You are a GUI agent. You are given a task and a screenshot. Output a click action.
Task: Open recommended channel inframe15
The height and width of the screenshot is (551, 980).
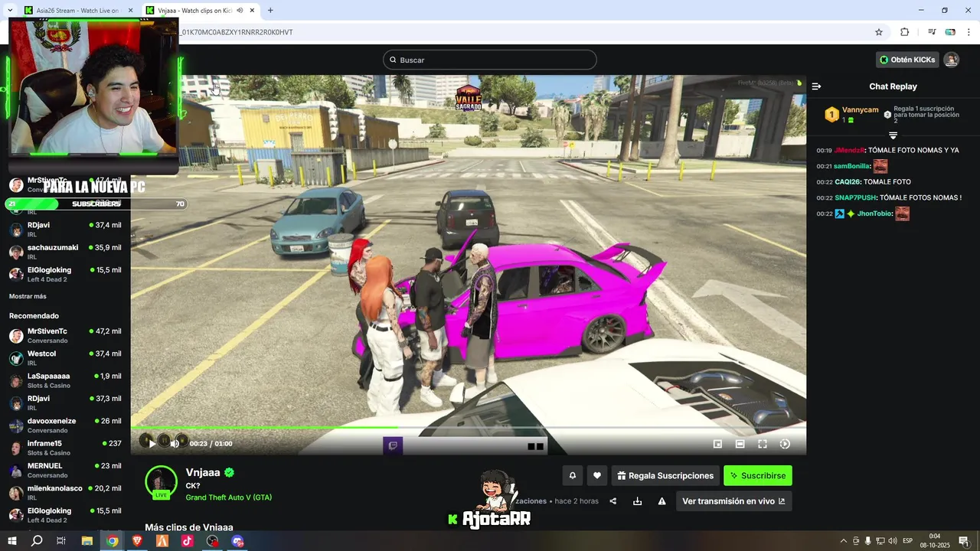[x=65, y=448]
